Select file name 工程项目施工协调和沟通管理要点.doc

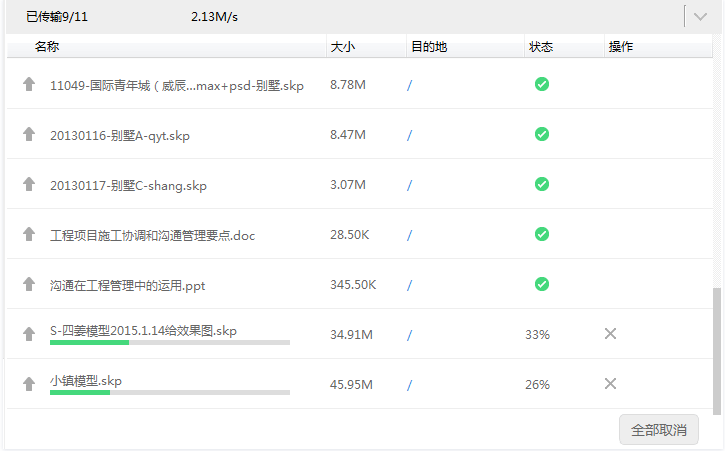click(153, 235)
